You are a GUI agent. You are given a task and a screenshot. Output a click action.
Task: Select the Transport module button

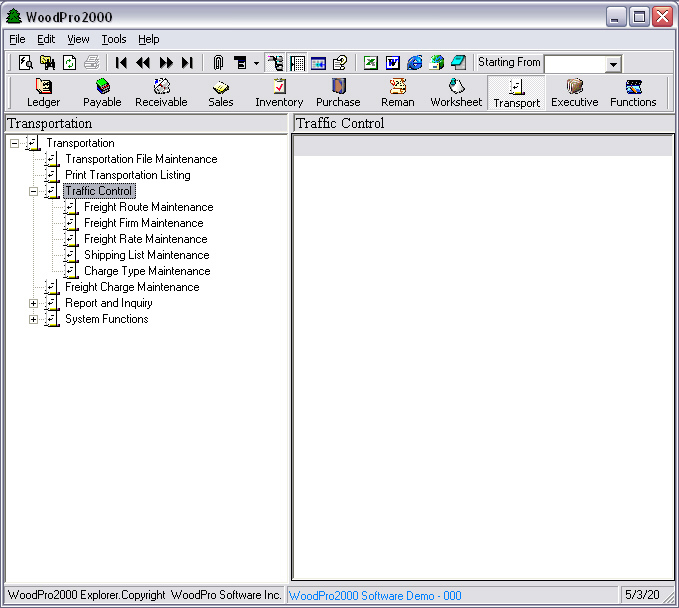click(x=516, y=93)
